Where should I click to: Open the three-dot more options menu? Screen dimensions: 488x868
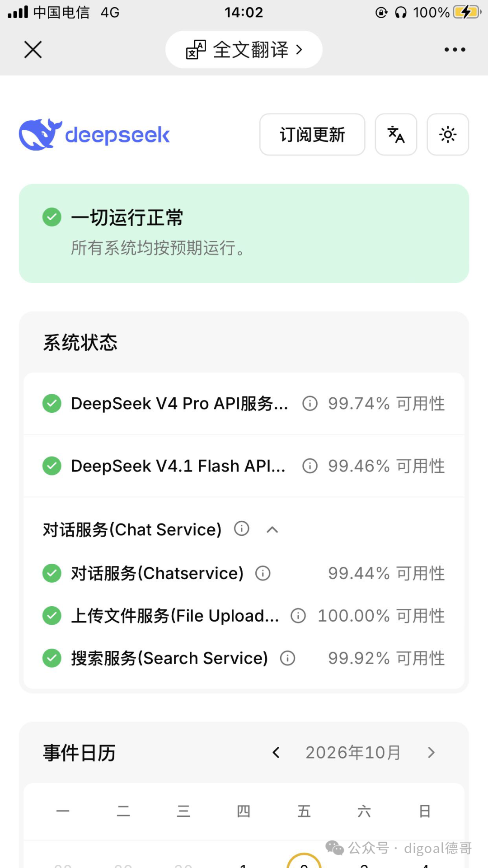coord(455,50)
